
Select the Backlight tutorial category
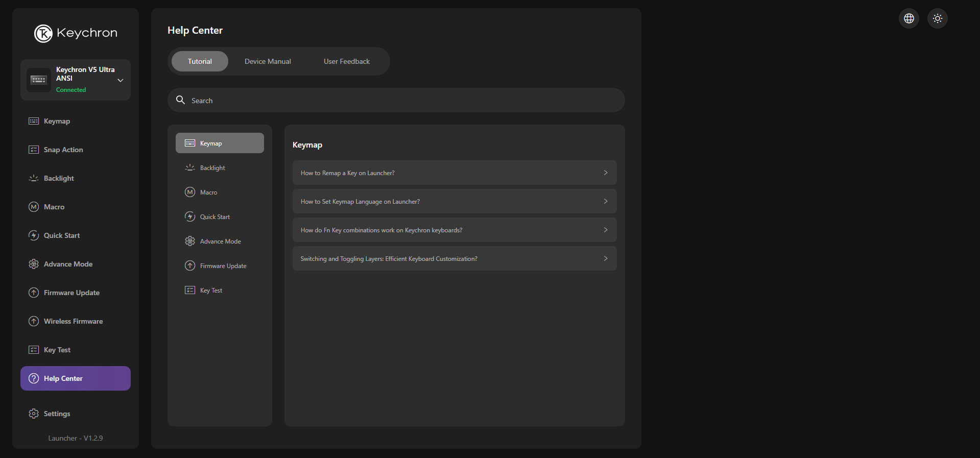[x=212, y=168]
